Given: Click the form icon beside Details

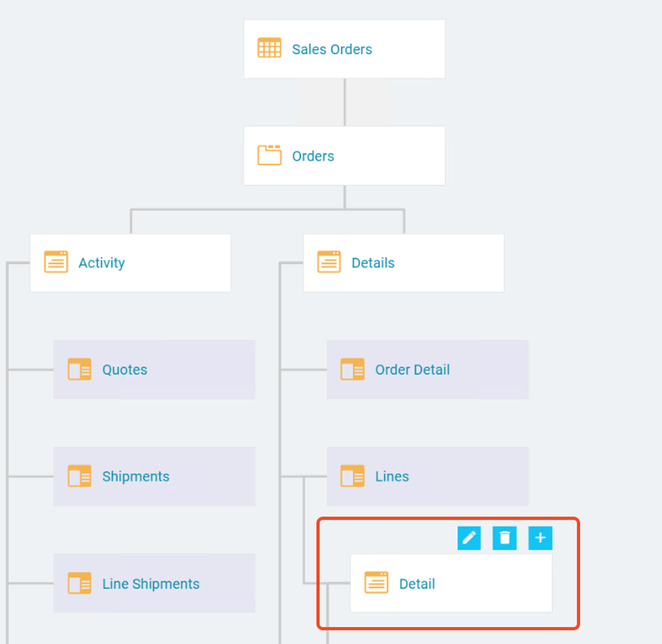Looking at the screenshot, I should pos(329,261).
